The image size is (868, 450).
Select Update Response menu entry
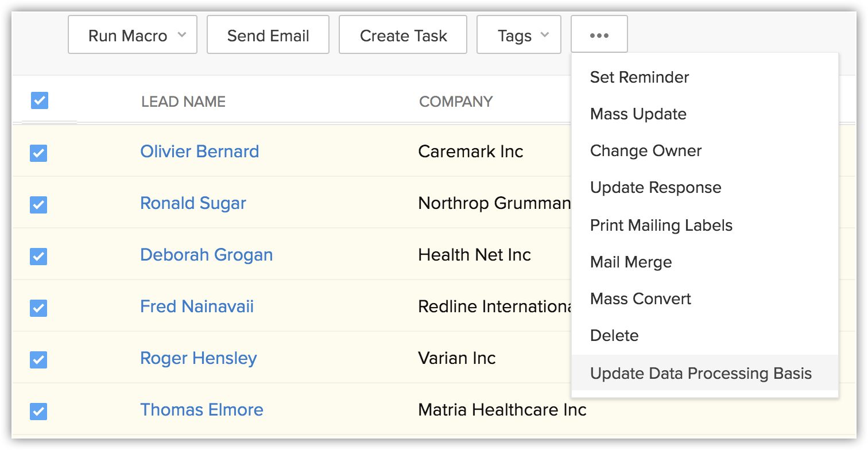tap(656, 188)
